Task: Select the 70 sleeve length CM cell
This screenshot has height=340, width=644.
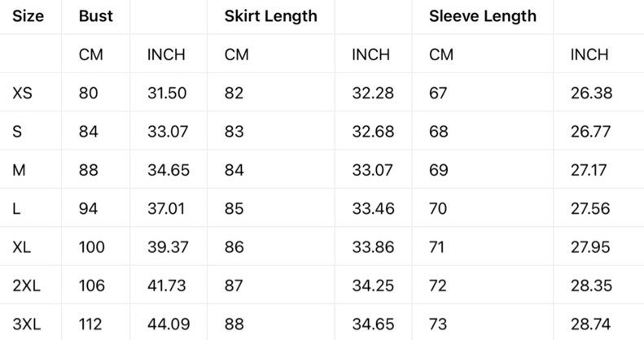Action: point(438,209)
